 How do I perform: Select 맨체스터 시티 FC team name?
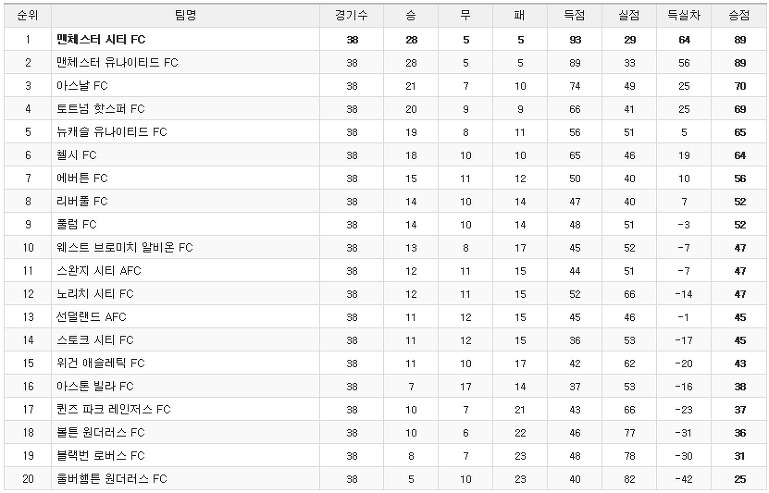pos(101,39)
